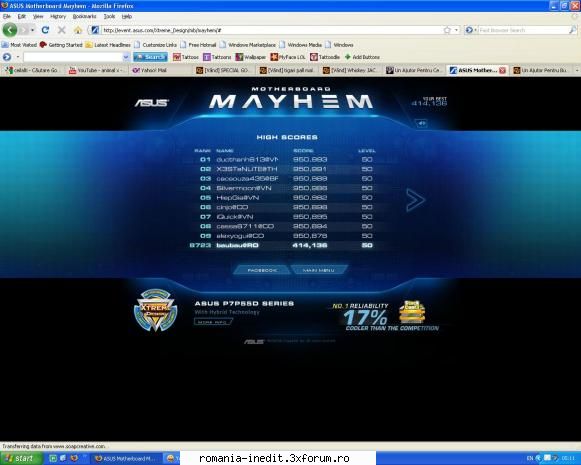The width and height of the screenshot is (581, 465).
Task: Click the search magnifier in the search box
Action: click(x=572, y=30)
